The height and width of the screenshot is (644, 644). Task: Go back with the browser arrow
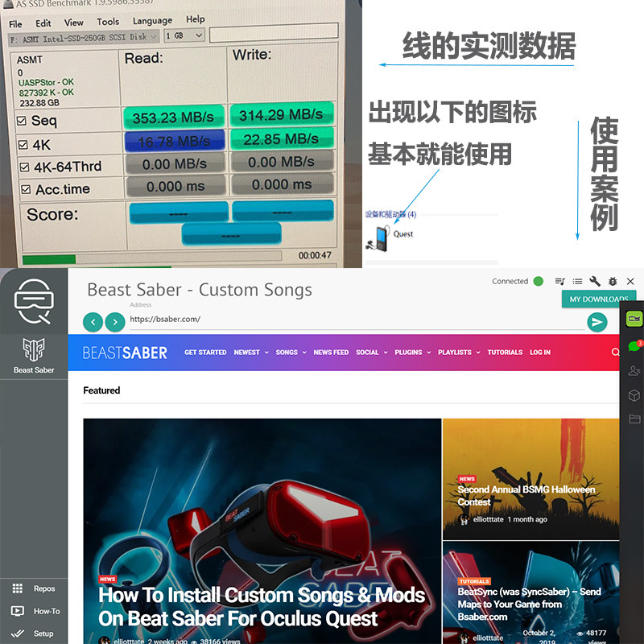(93, 323)
